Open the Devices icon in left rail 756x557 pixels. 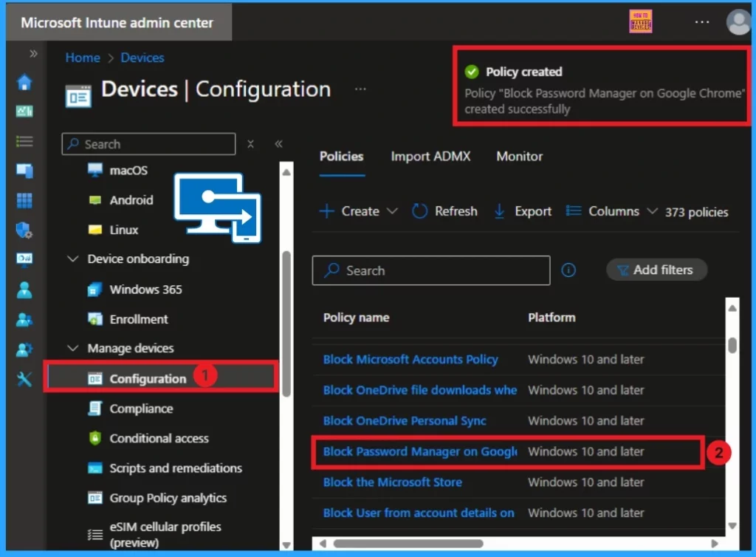point(24,171)
